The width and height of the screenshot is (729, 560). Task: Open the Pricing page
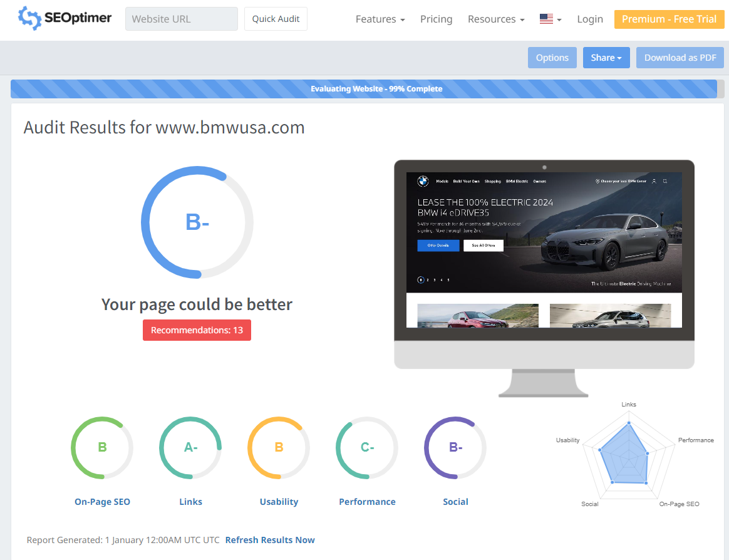point(436,19)
